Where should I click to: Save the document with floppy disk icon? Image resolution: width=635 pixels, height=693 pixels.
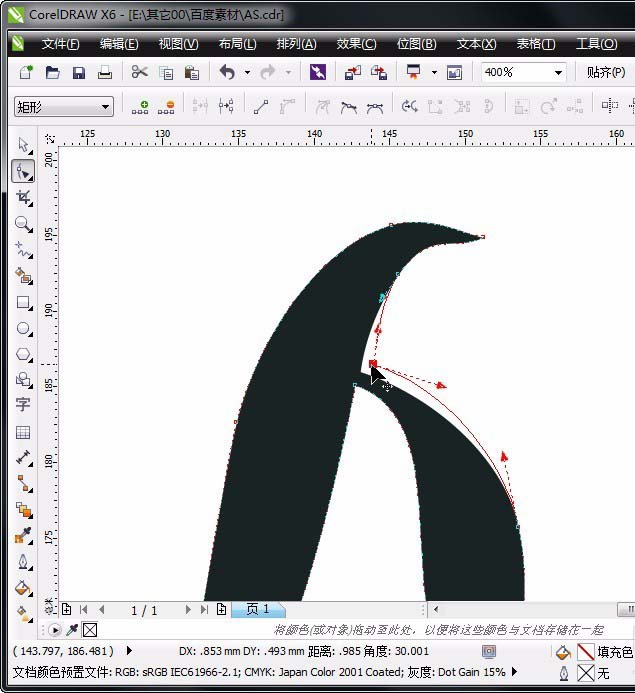pyautogui.click(x=78, y=72)
